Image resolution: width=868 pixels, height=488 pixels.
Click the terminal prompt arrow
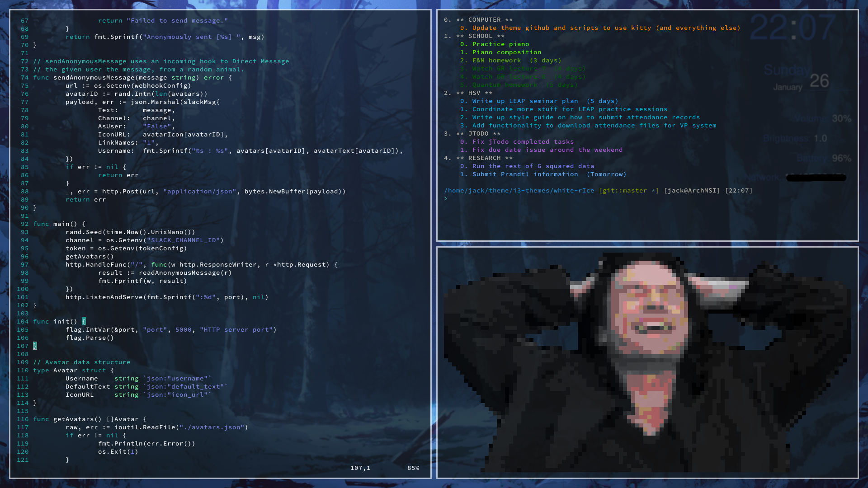[446, 199]
